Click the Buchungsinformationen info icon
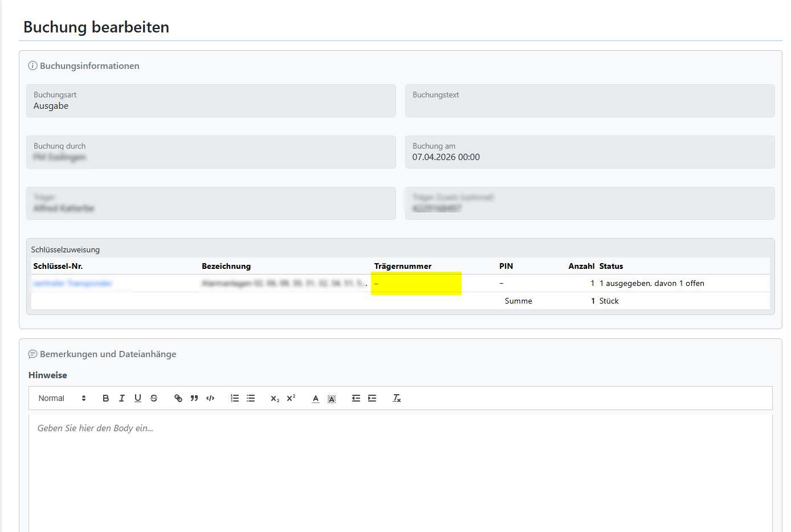Viewport: 791px width, 532px height. pyautogui.click(x=33, y=66)
